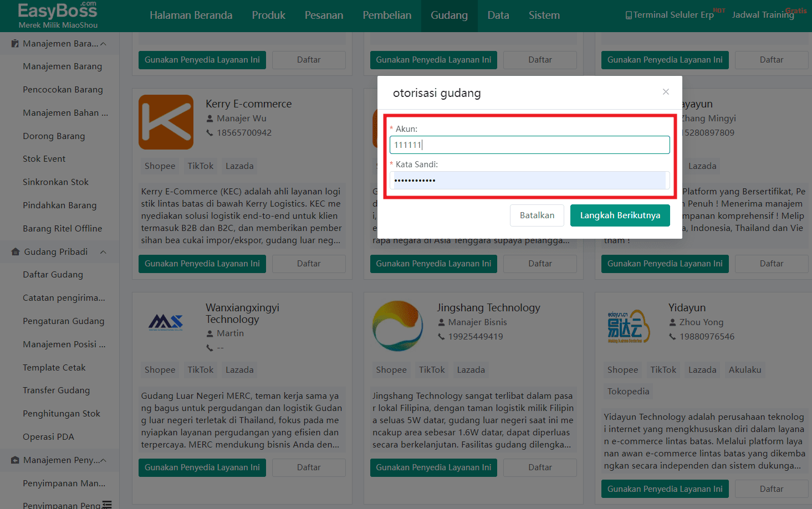Image resolution: width=812 pixels, height=509 pixels.
Task: Open Dorong Barang sidebar item
Action: pyautogui.click(x=54, y=136)
